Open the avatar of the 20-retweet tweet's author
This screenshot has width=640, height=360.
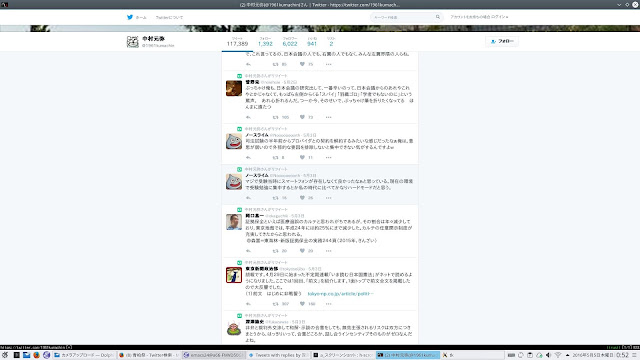click(234, 222)
